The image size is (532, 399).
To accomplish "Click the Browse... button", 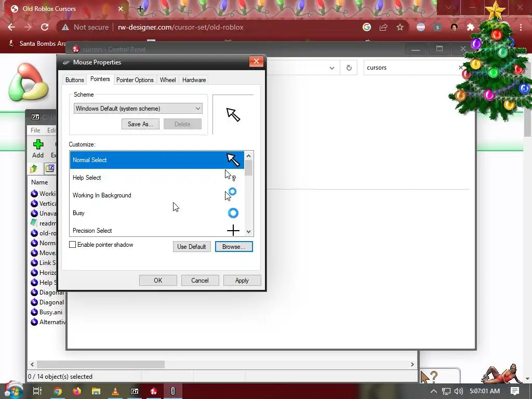I will (x=234, y=247).
